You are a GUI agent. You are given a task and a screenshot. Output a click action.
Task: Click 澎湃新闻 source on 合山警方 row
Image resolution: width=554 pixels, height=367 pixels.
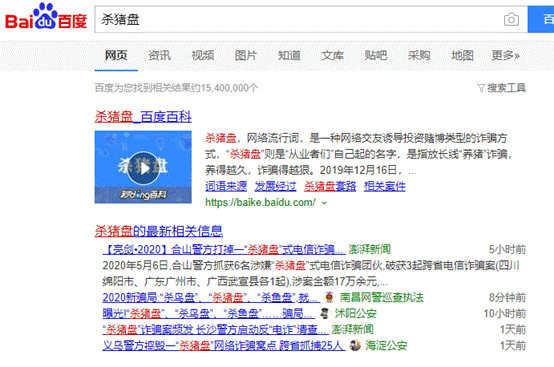coord(370,249)
